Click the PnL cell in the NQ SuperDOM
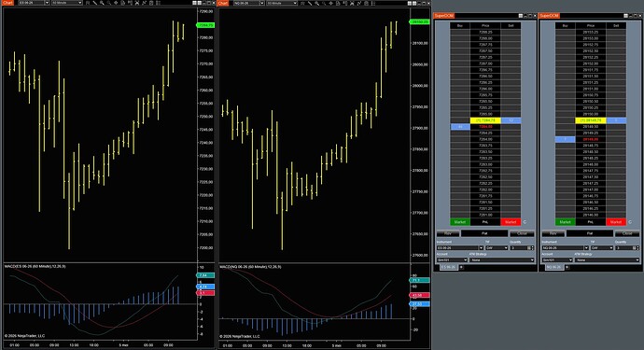 pos(590,222)
